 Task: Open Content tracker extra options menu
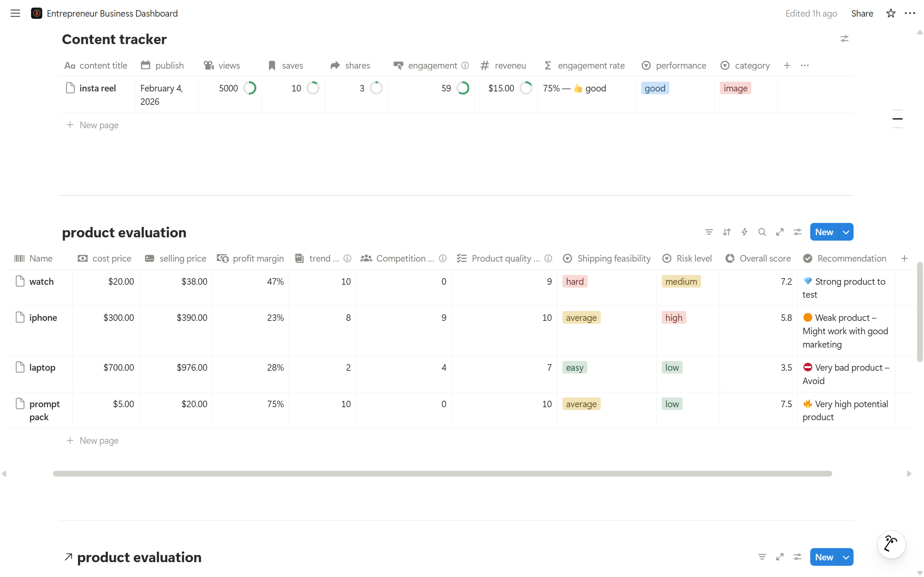coord(805,65)
